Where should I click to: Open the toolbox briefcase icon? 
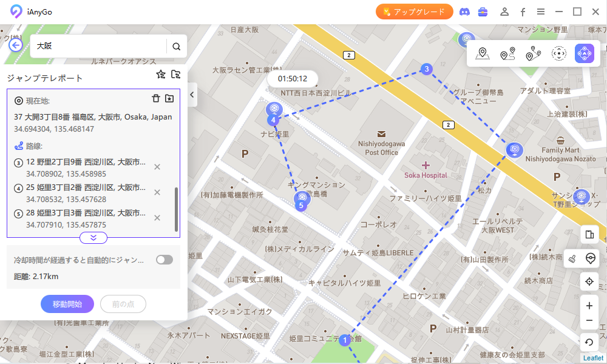tap(483, 12)
